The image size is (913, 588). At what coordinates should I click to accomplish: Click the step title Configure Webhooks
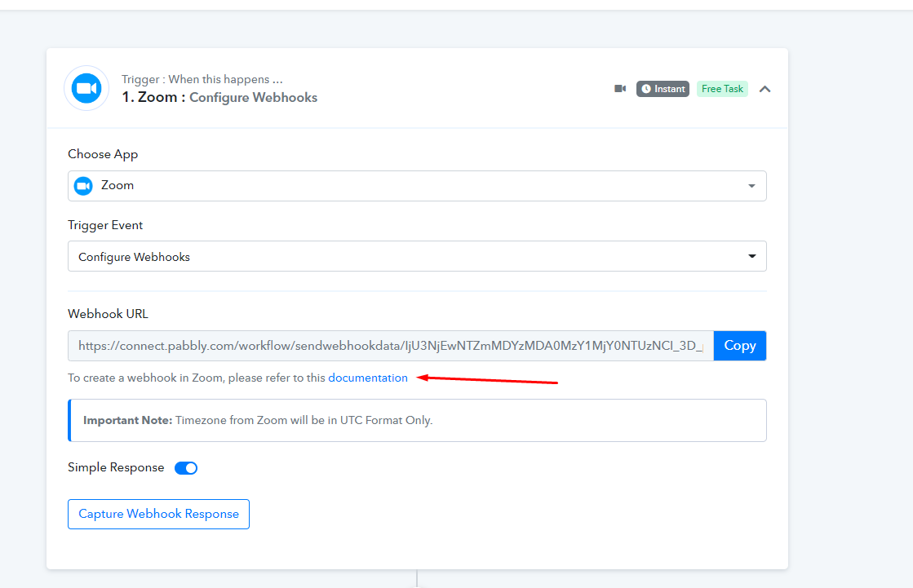pos(253,97)
